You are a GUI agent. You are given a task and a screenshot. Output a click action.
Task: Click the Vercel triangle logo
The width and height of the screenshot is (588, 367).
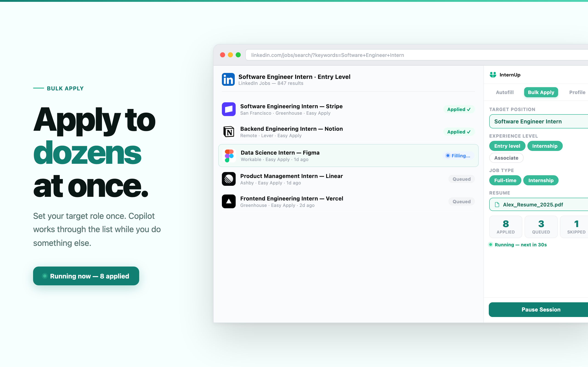pyautogui.click(x=228, y=201)
